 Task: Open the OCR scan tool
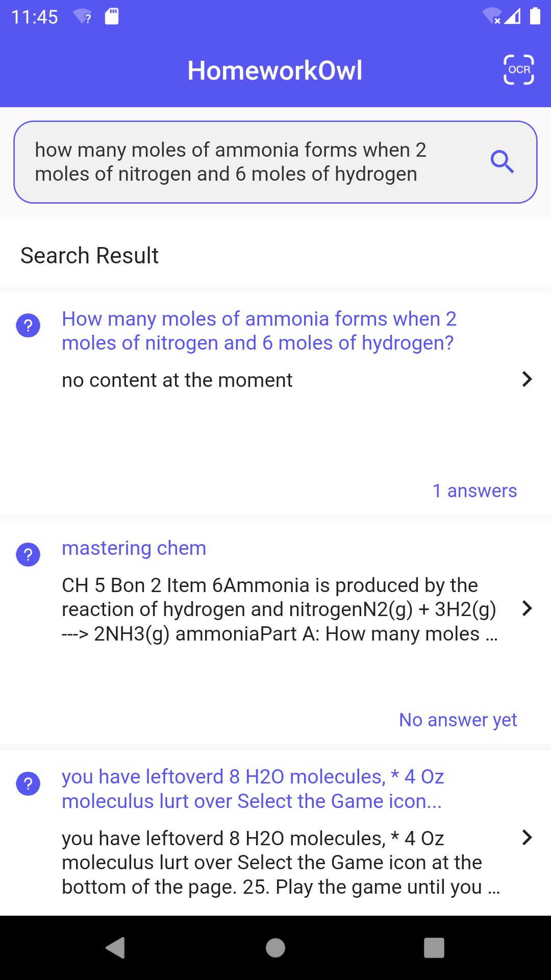(518, 70)
